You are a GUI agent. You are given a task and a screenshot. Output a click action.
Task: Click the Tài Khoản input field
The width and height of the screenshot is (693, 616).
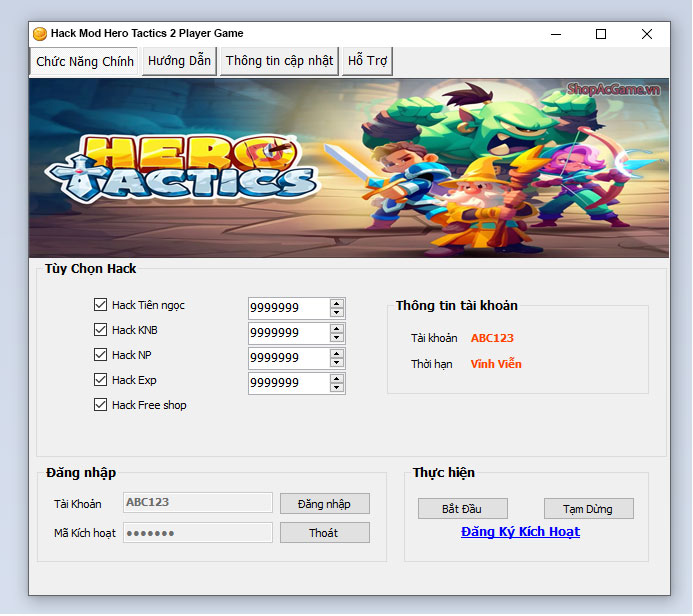[x=198, y=502]
